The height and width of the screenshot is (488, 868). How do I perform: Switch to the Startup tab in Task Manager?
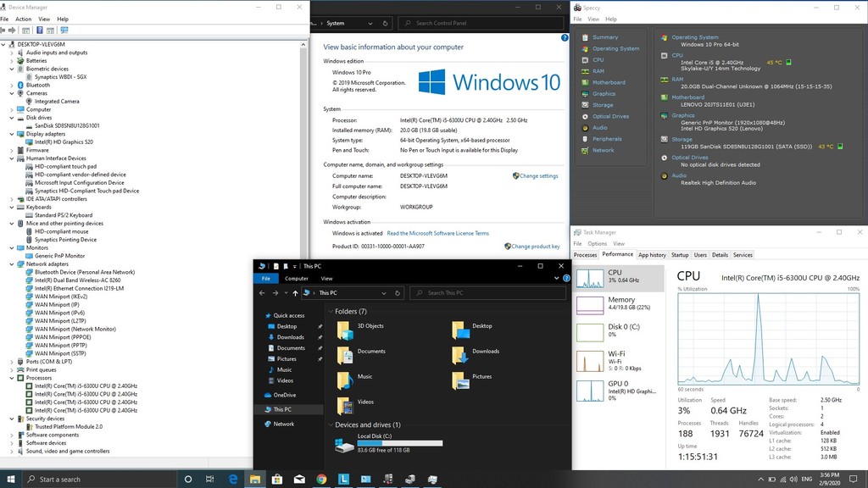coord(680,254)
